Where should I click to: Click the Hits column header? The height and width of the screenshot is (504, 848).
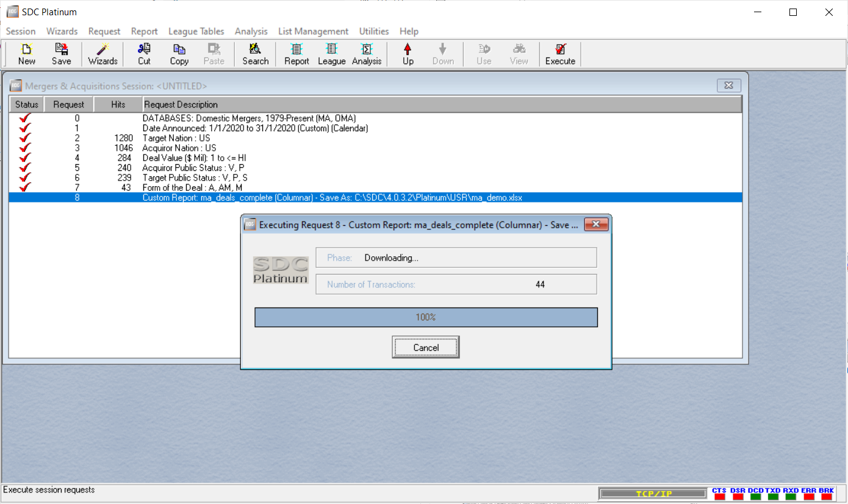(118, 104)
